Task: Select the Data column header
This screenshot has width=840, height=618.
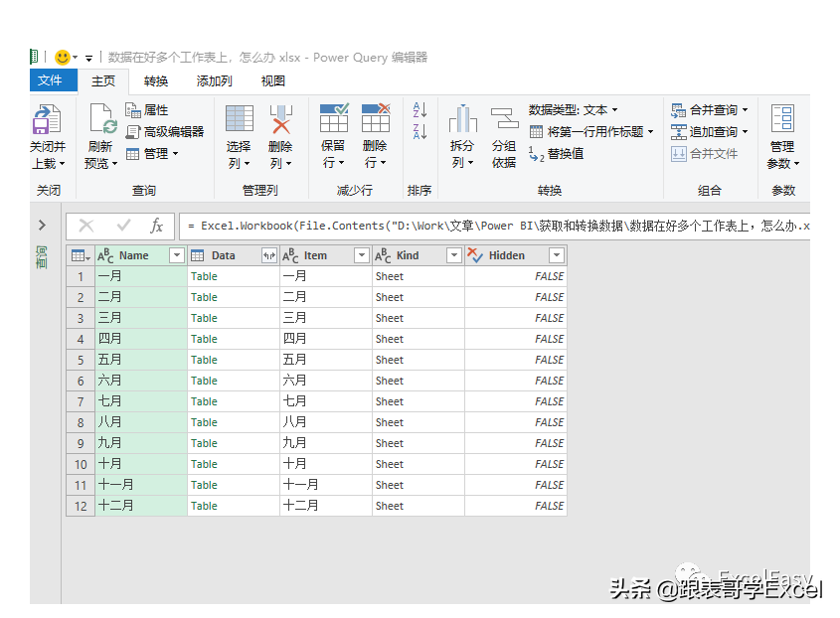Action: (234, 255)
